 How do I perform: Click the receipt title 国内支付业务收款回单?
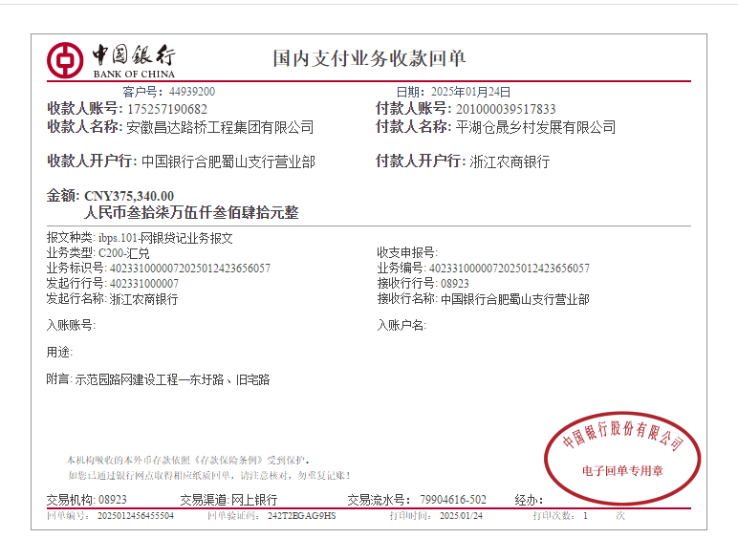pyautogui.click(x=369, y=58)
